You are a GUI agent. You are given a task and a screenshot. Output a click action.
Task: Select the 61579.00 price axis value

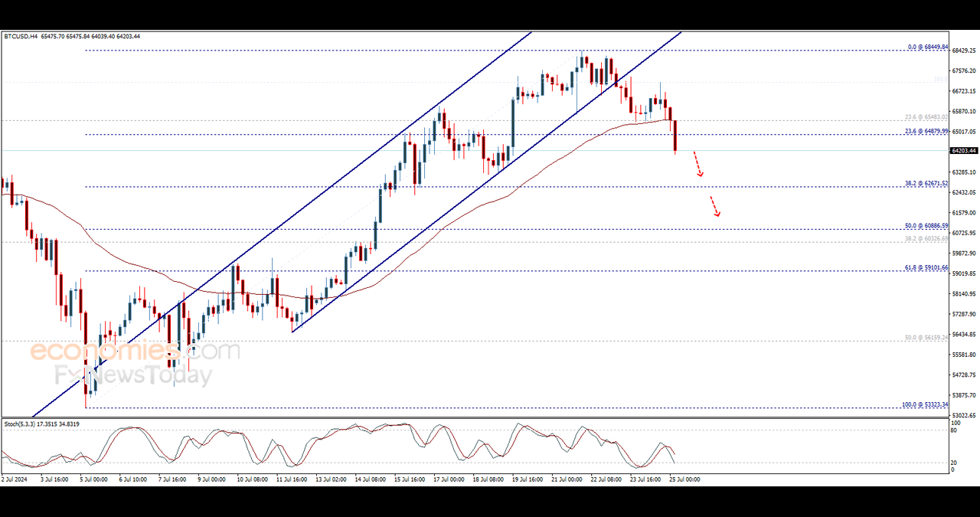[x=965, y=213]
